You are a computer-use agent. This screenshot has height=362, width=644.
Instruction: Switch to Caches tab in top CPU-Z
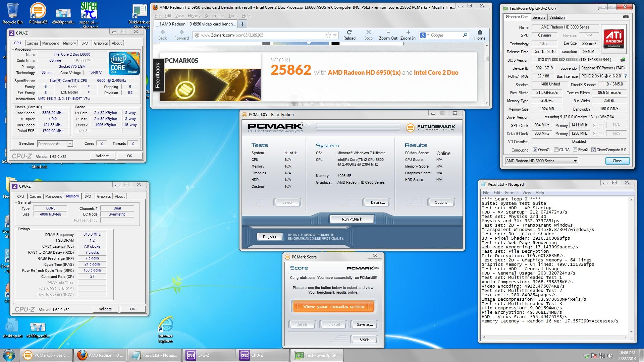pos(33,43)
